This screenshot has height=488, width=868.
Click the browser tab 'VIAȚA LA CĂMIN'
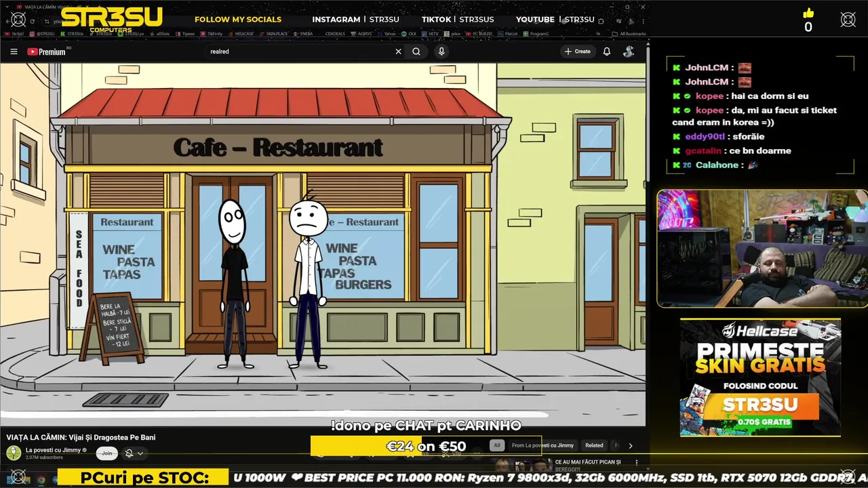pyautogui.click(x=51, y=7)
